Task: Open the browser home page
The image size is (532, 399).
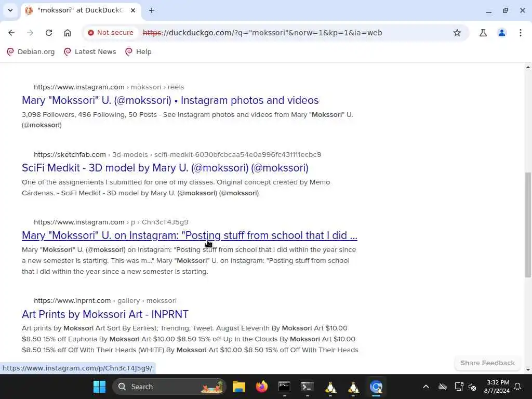Action: point(68,33)
